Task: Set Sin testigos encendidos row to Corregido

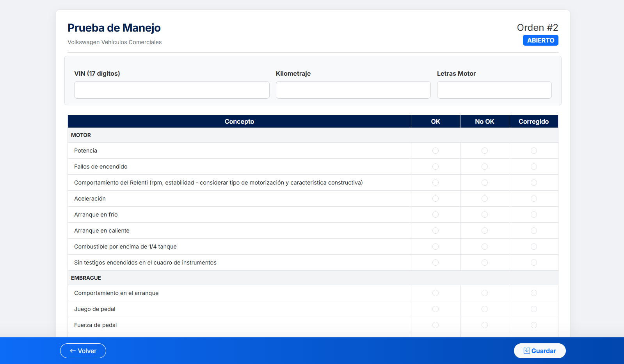Action: pyautogui.click(x=533, y=263)
